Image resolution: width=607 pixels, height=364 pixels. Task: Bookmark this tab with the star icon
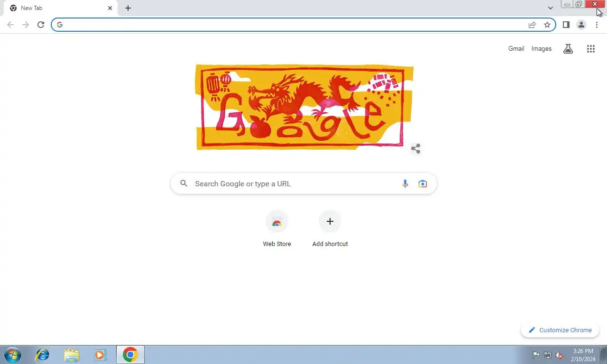coord(547,25)
